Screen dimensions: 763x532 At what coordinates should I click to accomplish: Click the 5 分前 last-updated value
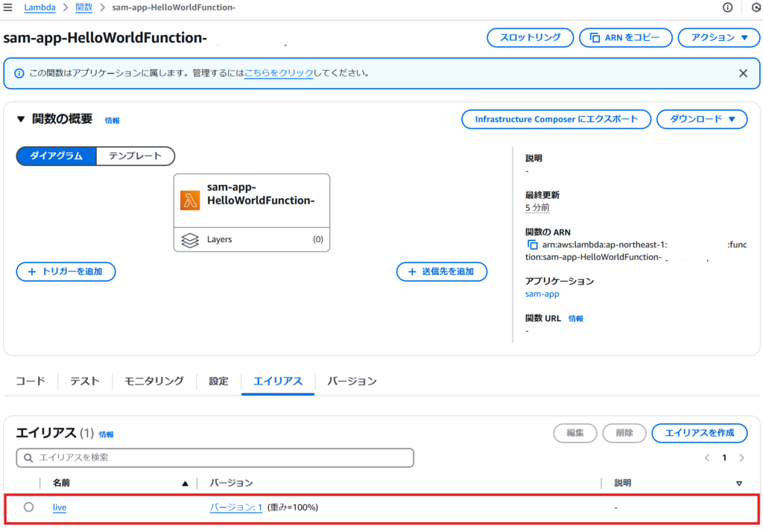click(x=537, y=208)
